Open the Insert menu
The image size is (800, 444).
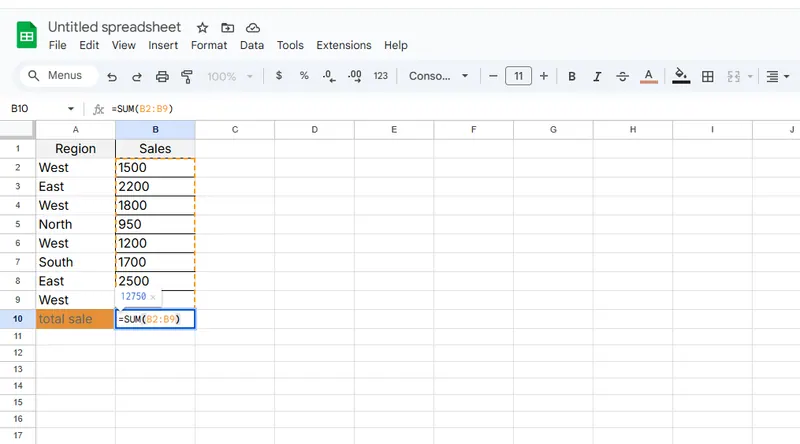coord(163,45)
